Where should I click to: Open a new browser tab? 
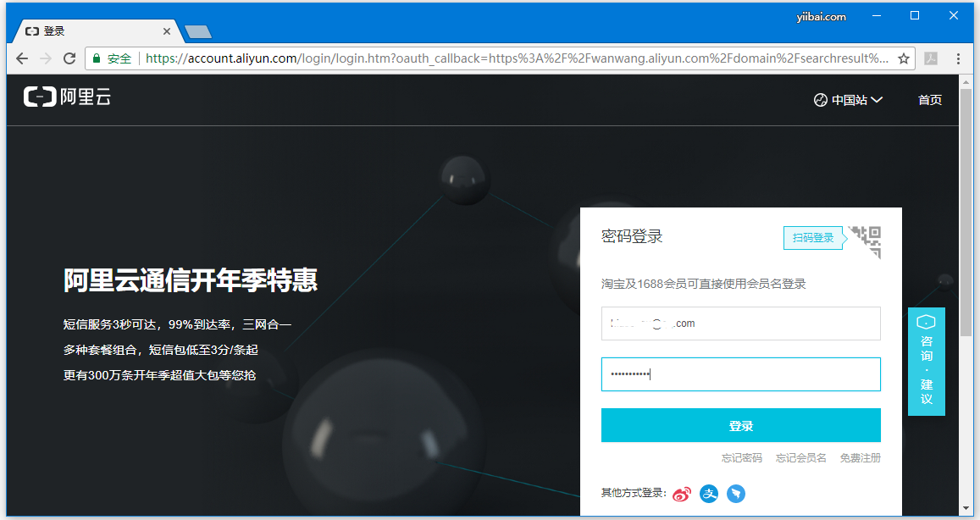tap(197, 31)
